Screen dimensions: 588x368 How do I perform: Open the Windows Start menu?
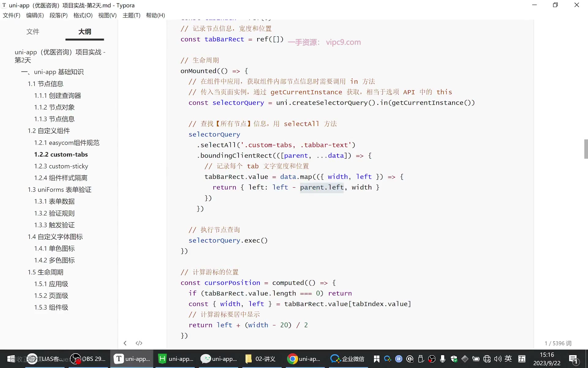(11, 359)
